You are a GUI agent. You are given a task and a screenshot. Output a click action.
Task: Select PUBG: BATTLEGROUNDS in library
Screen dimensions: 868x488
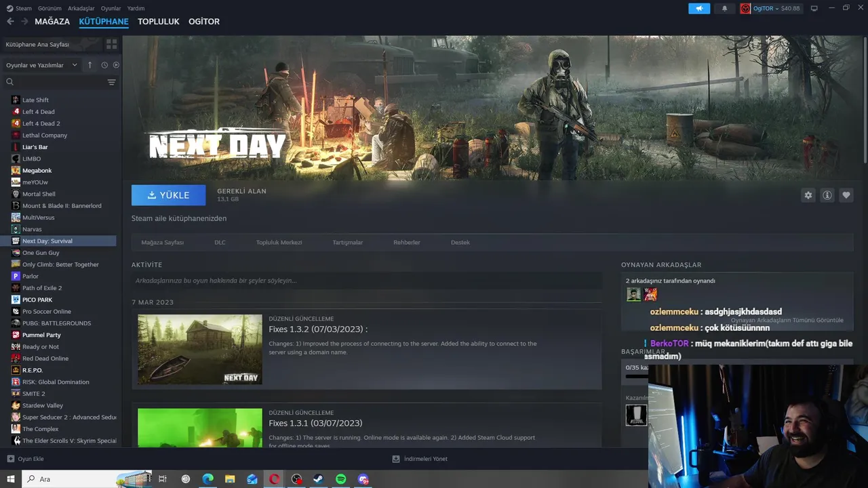tap(56, 323)
